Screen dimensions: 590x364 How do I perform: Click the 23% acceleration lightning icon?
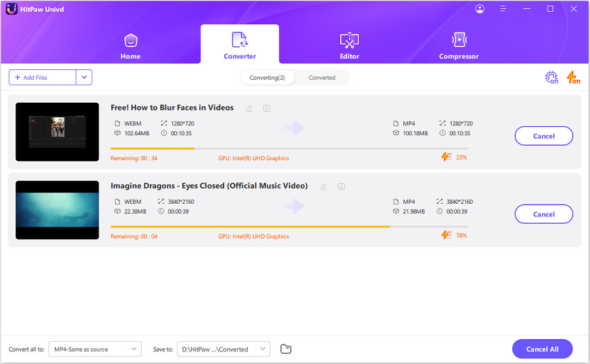point(446,157)
